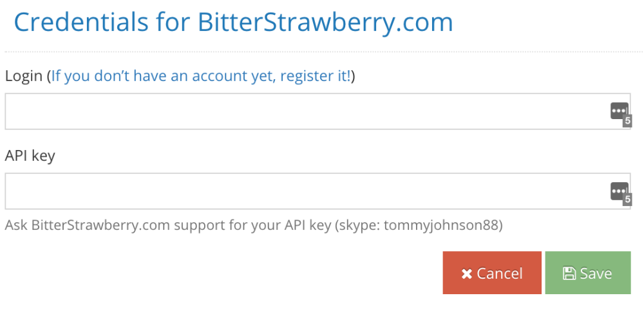The height and width of the screenshot is (318, 644).
Task: Open password manager icon in Login field
Action: pos(620,111)
